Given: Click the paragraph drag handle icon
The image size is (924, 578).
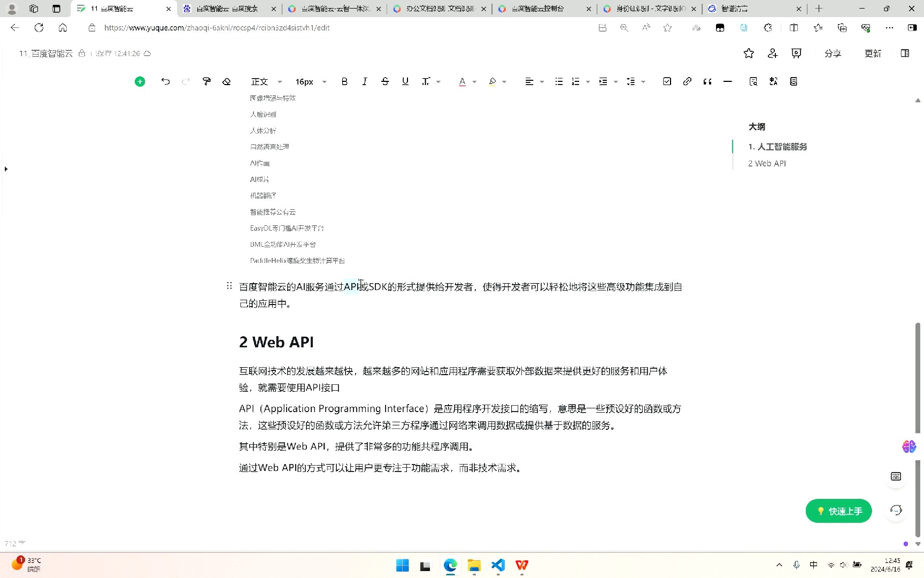Looking at the screenshot, I should 229,286.
